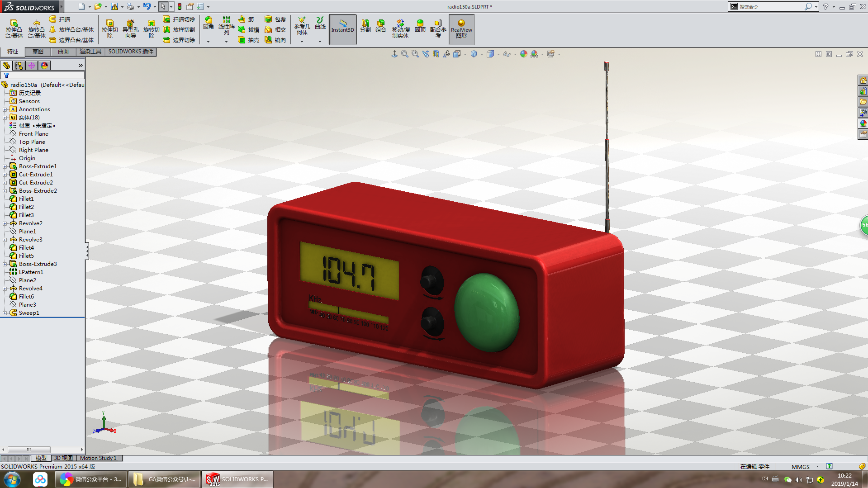The image size is (868, 488).
Task: Click the Move/Copy Bodies (移动/复制实体) tool
Action: (401, 28)
